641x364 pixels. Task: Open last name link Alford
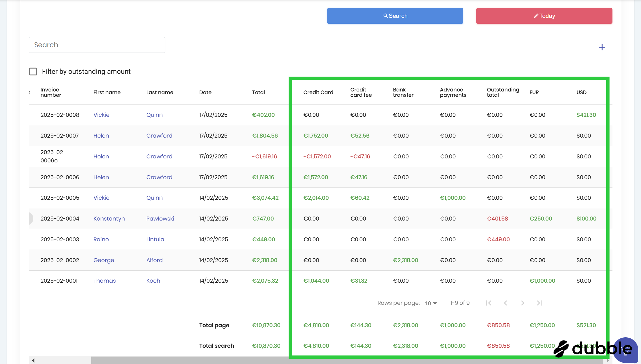click(154, 260)
